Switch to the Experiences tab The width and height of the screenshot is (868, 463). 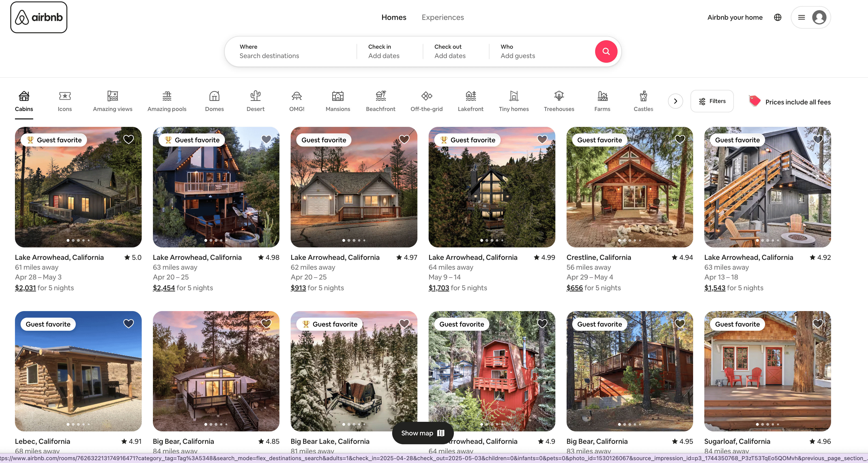[442, 17]
